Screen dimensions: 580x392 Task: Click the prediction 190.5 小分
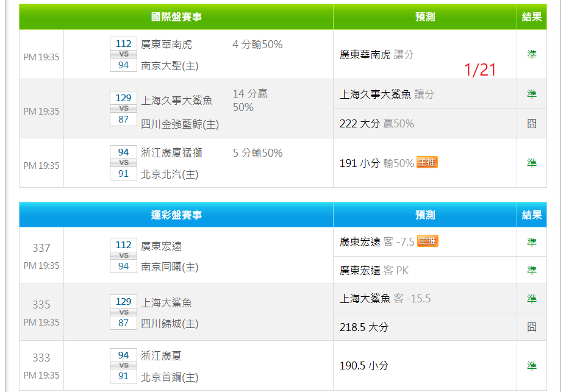tap(364, 366)
